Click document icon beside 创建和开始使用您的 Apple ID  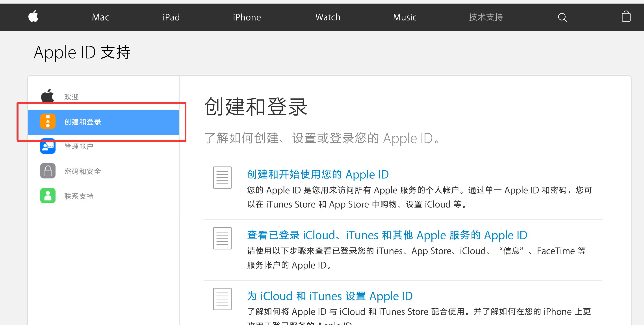click(222, 178)
